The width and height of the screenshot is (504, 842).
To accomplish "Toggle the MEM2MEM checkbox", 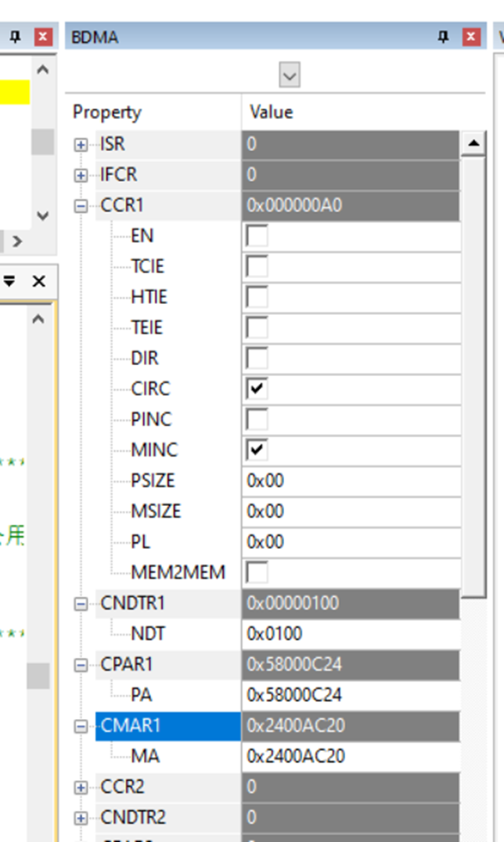I will tap(257, 573).
